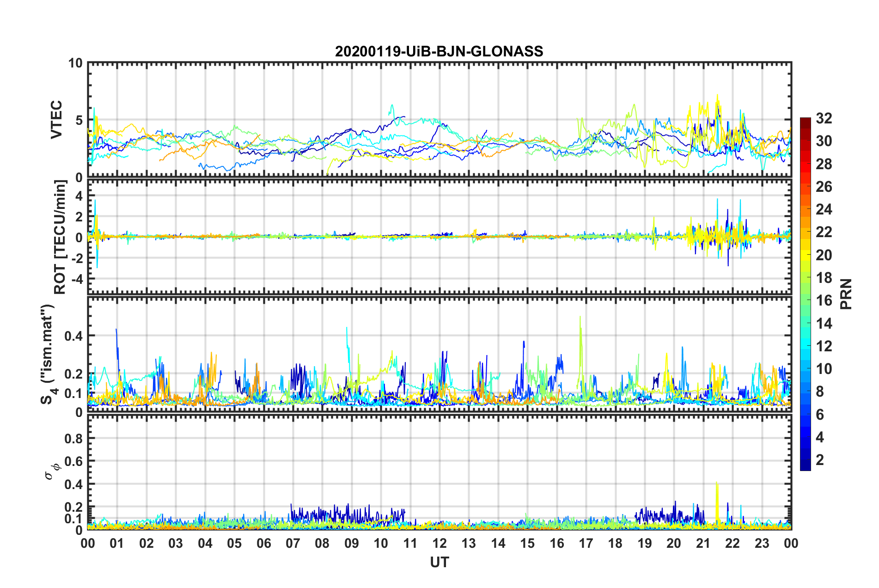Click the PRN colorbar label
This screenshot has height=588, width=879.
(846, 294)
